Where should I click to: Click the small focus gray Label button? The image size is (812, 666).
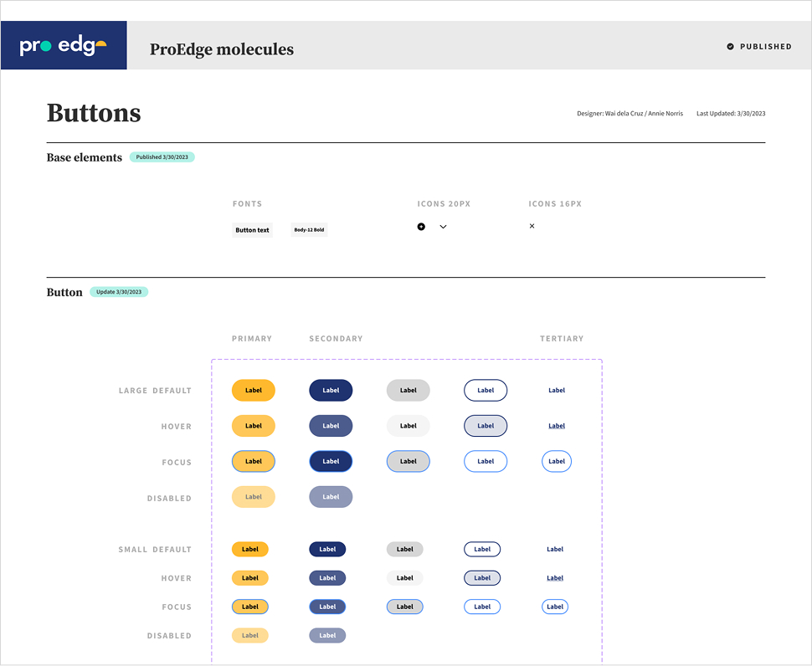click(x=404, y=607)
